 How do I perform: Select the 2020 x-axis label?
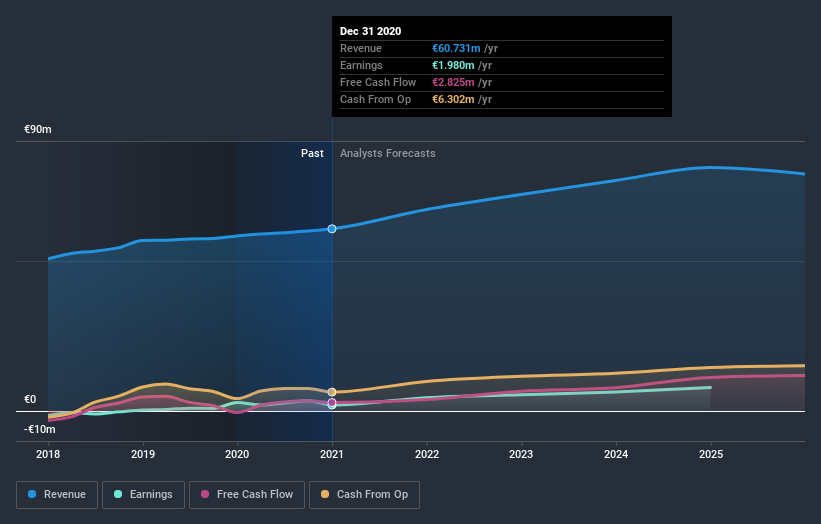coord(237,454)
